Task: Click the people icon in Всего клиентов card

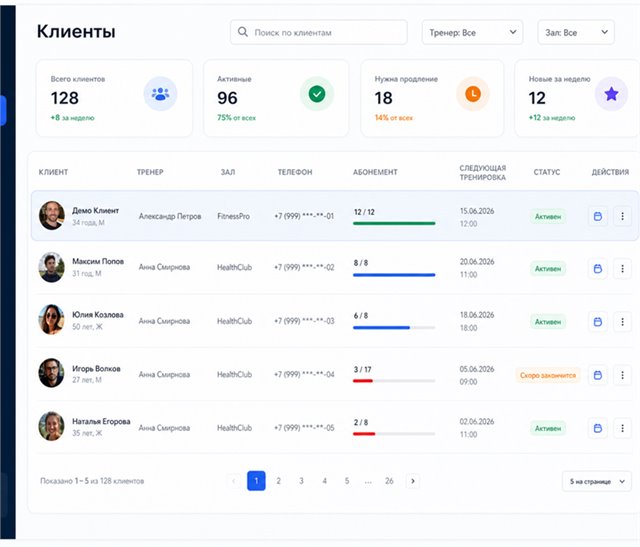Action: point(160,94)
